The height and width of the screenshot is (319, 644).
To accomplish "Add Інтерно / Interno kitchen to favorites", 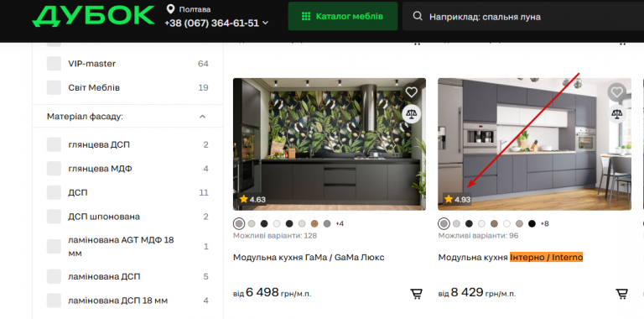I will [x=616, y=92].
